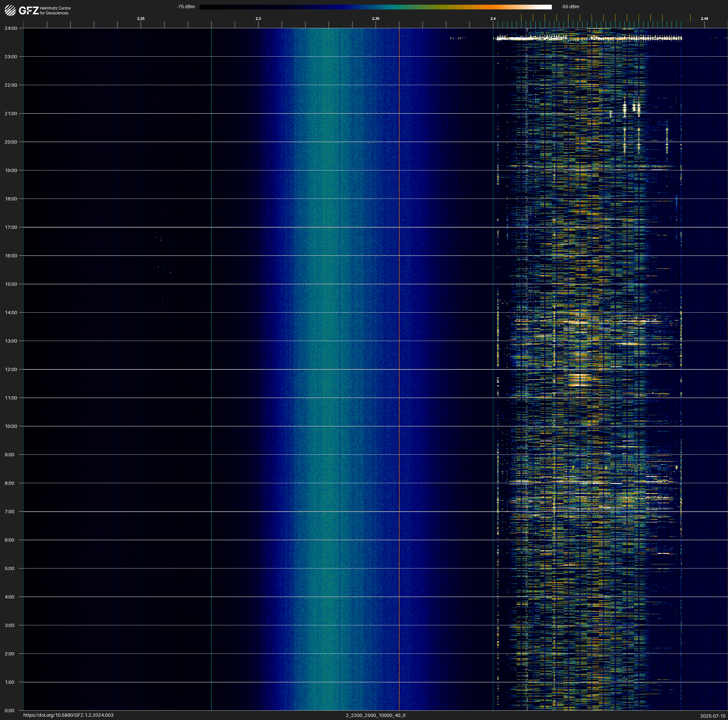
Task: Click the 0:00 time axis label
Action: point(10,711)
